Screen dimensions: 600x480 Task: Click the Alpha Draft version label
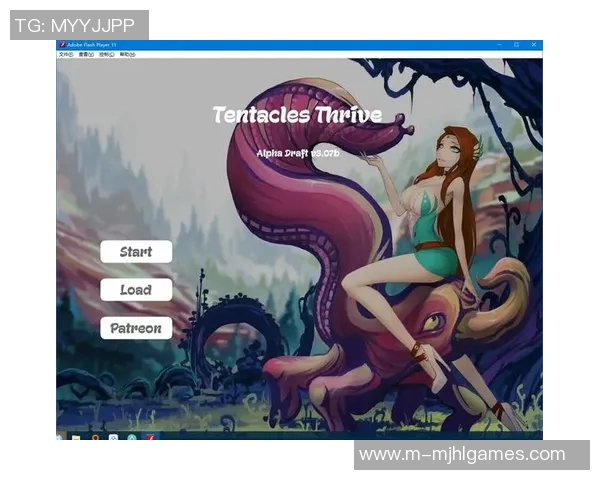(x=298, y=153)
